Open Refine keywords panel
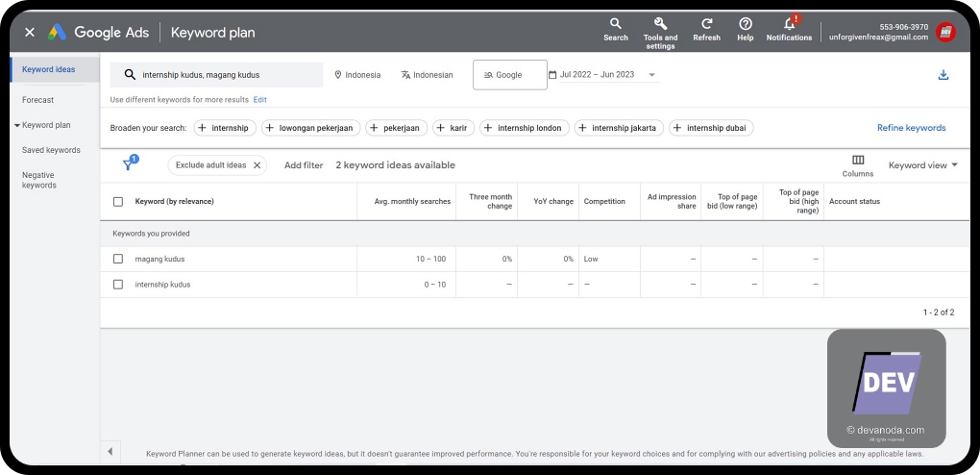Screen dimensions: 980x475 (x=911, y=128)
